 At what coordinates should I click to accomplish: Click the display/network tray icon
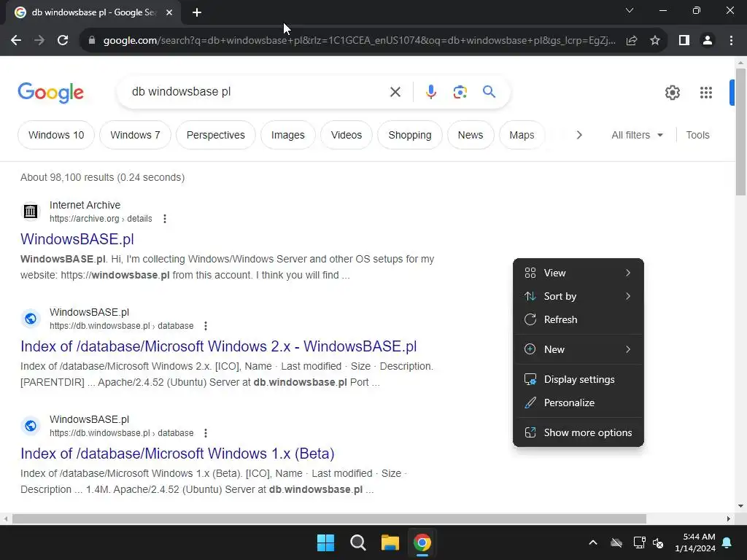[x=639, y=542]
